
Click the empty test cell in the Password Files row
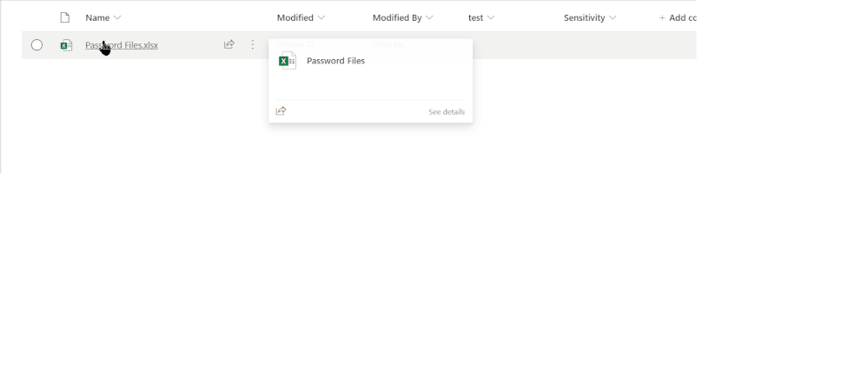[513, 45]
